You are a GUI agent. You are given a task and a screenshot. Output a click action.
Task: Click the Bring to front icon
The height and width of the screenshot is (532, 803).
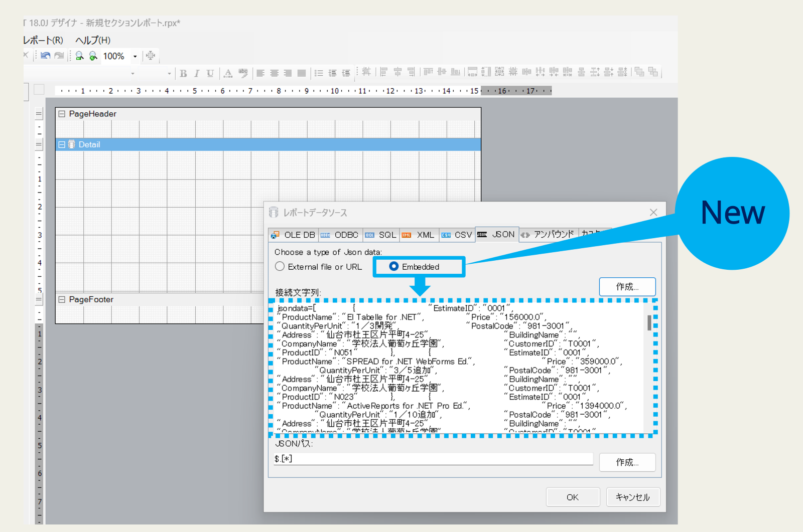[639, 72]
